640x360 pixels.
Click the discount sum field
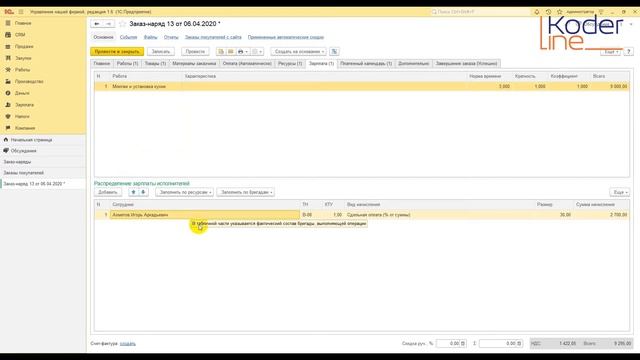(x=500, y=344)
